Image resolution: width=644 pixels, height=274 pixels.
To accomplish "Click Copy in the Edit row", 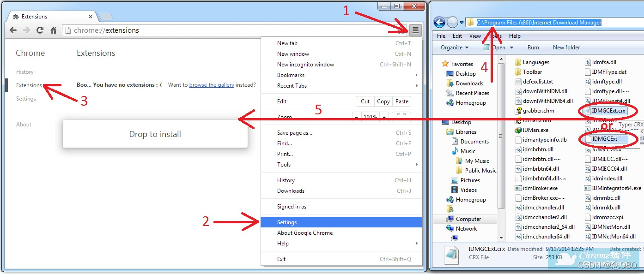I will [383, 101].
